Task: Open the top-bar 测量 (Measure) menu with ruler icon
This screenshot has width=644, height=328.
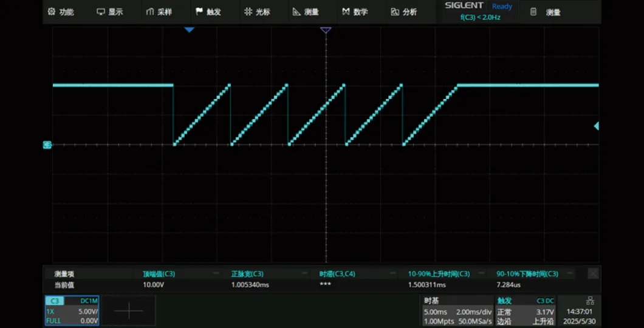Action: pos(306,12)
